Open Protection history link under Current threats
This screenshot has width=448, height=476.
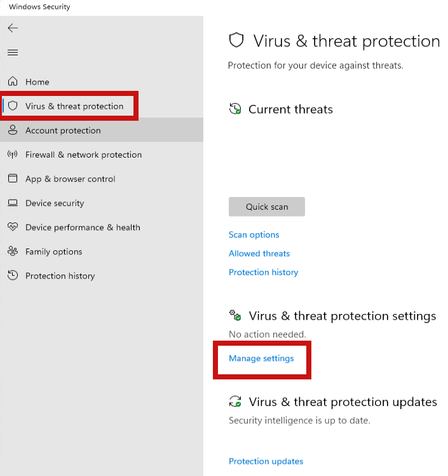pos(264,272)
